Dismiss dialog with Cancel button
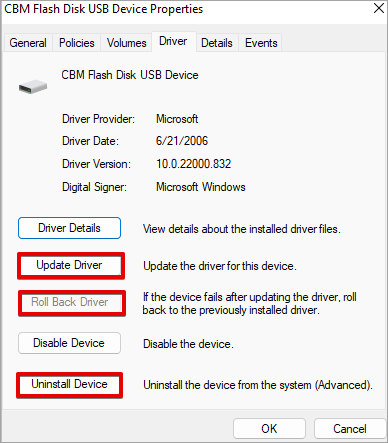The width and height of the screenshot is (388, 443). (350, 429)
